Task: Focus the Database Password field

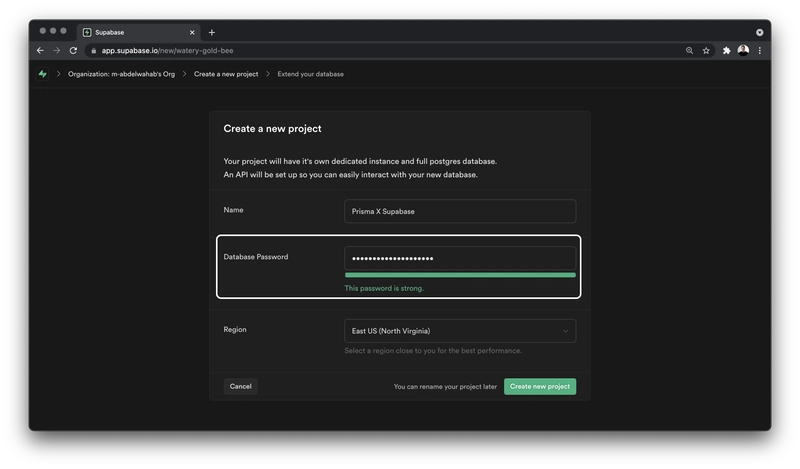Action: (x=460, y=258)
